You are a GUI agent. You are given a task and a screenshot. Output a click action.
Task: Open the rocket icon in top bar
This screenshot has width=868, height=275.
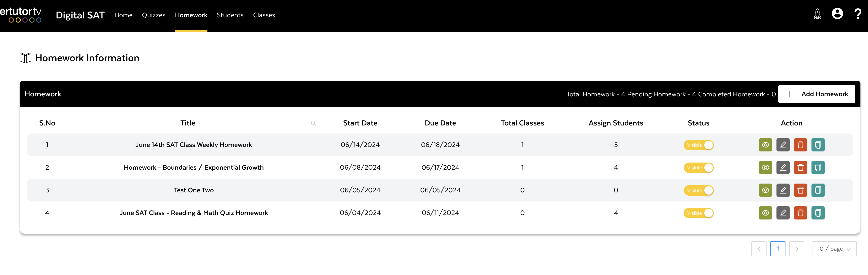pos(817,14)
